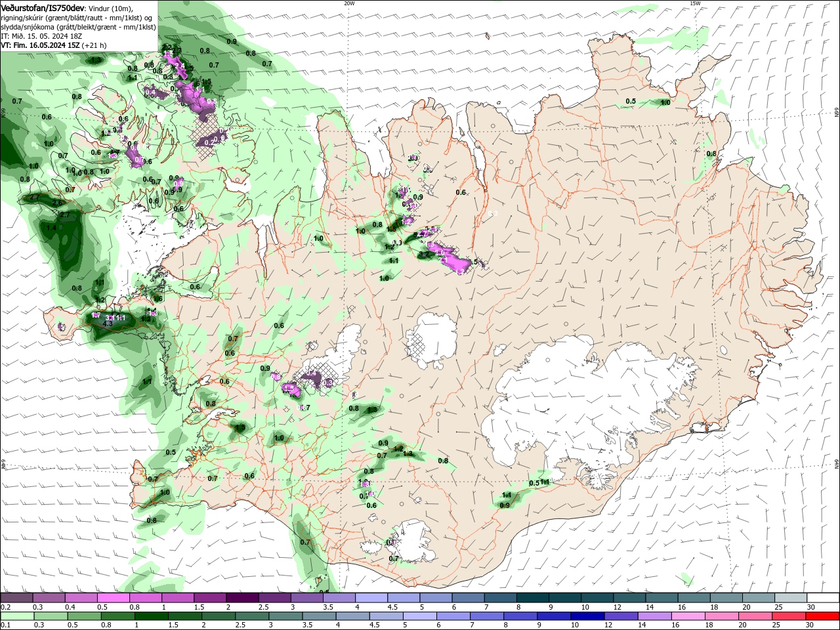
Task: Pick the lower legend swatch between 3.5 and 4
Action: [x=319, y=616]
